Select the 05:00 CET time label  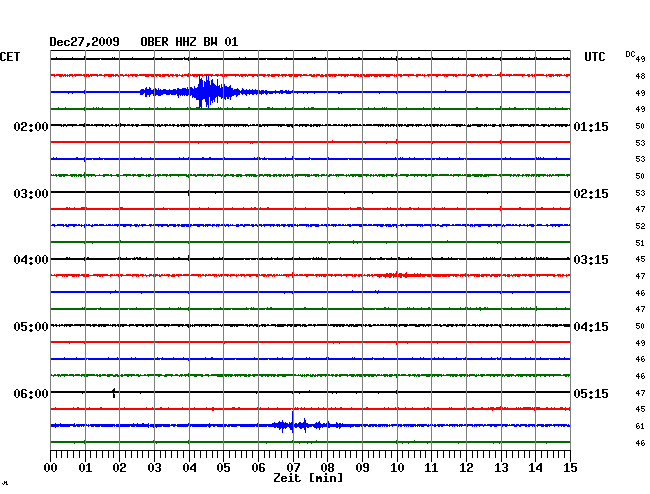[x=31, y=327]
